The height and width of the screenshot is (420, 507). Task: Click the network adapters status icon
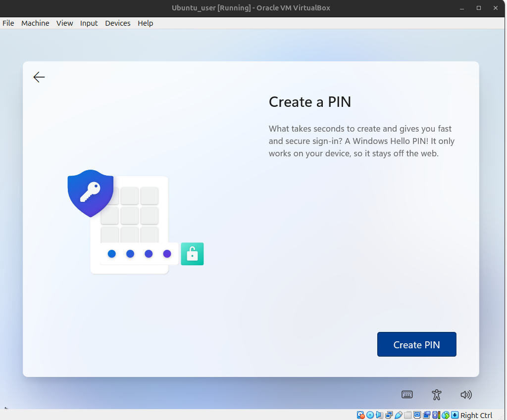pyautogui.click(x=389, y=415)
